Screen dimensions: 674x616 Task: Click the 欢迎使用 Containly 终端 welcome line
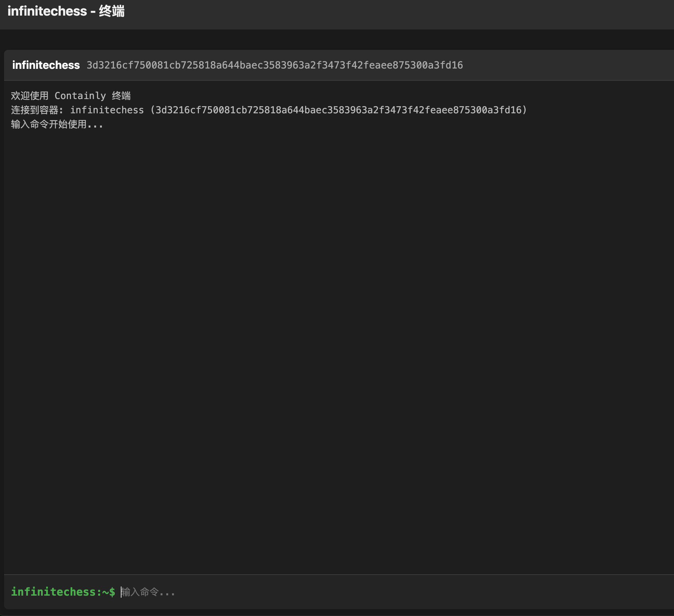point(71,96)
